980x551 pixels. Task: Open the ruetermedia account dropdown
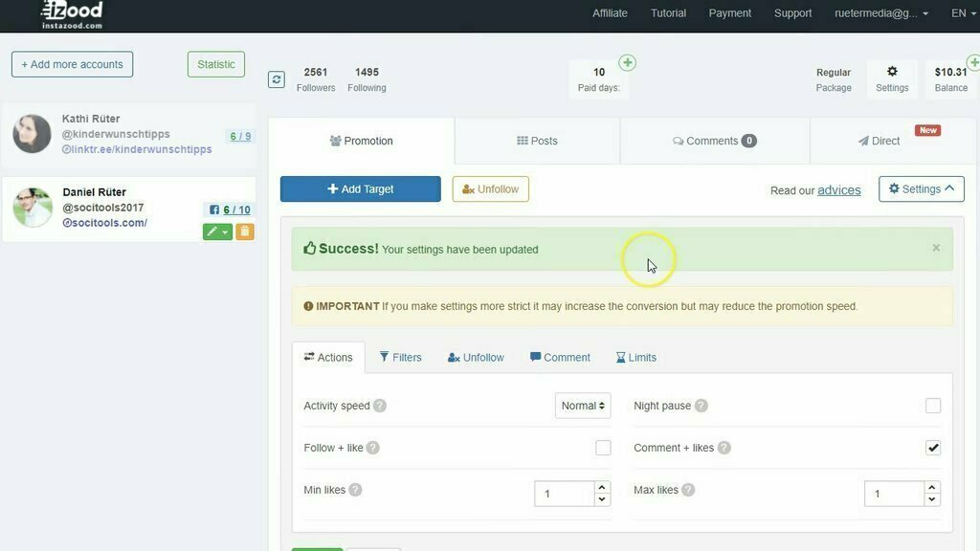pyautogui.click(x=881, y=13)
